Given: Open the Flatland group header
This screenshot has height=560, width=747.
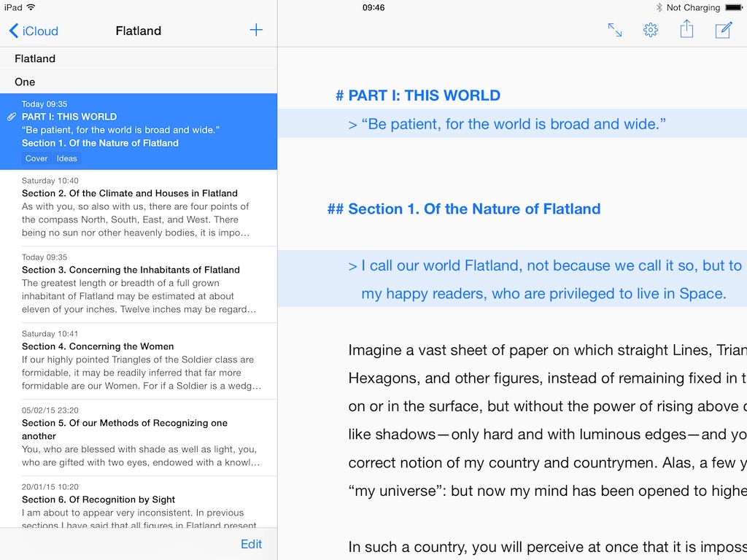Looking at the screenshot, I should 139,58.
